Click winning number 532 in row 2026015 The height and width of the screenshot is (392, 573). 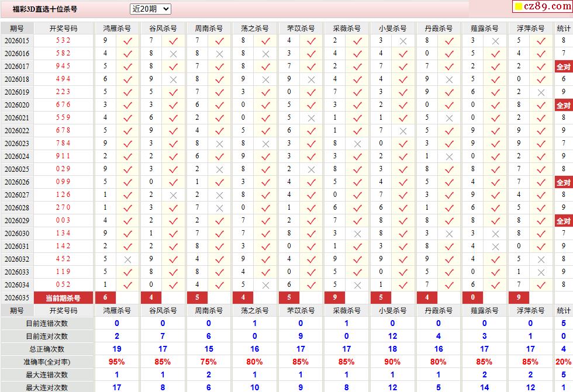(63, 40)
